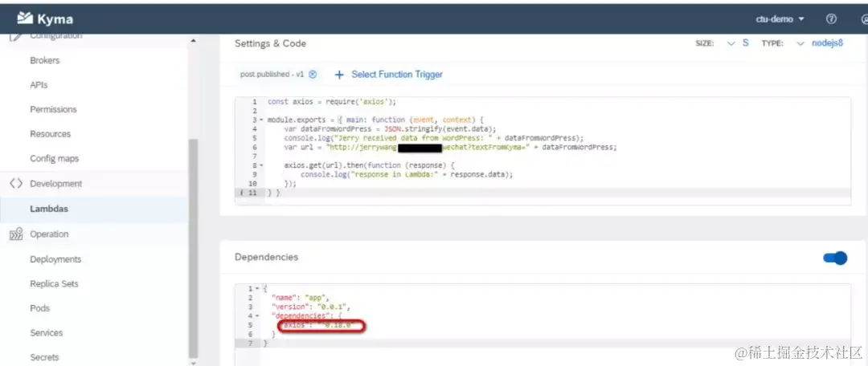The height and width of the screenshot is (366, 868).
Task: Open Config maps in sidebar
Action: coord(55,159)
